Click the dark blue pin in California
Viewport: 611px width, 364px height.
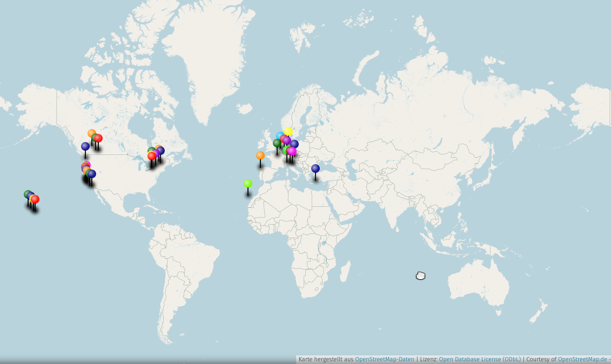(x=92, y=174)
